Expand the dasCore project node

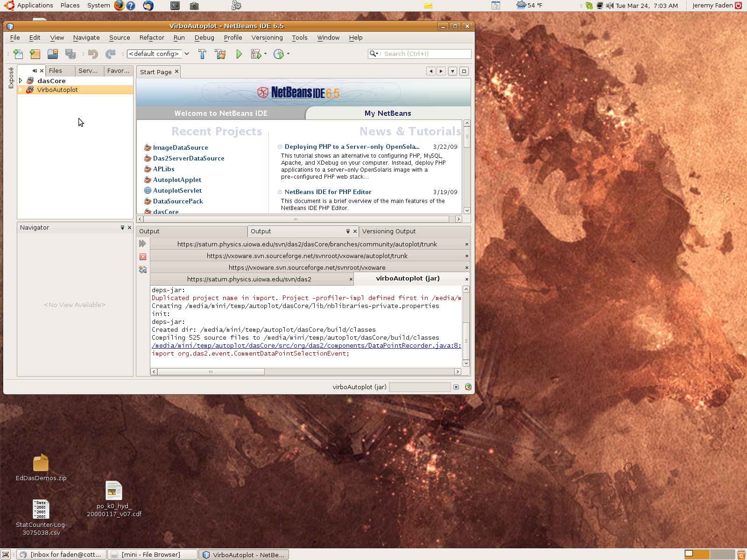[x=21, y=80]
